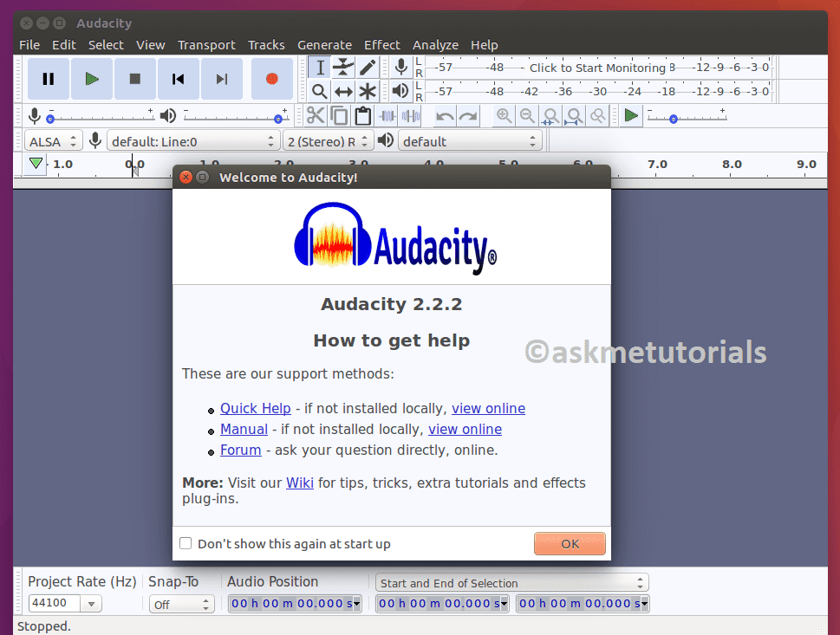840x635 pixels.
Task: Open the Effect menu
Action: coord(382,45)
